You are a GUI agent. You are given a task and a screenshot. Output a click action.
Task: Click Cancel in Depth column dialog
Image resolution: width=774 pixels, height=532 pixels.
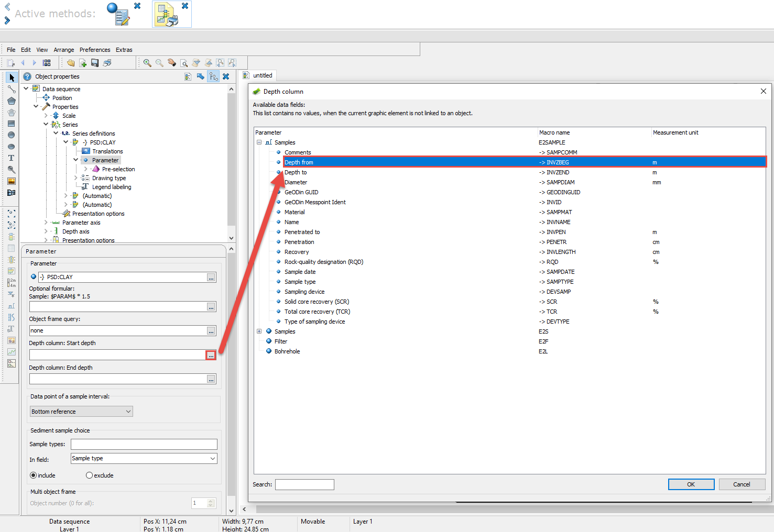[x=742, y=484]
